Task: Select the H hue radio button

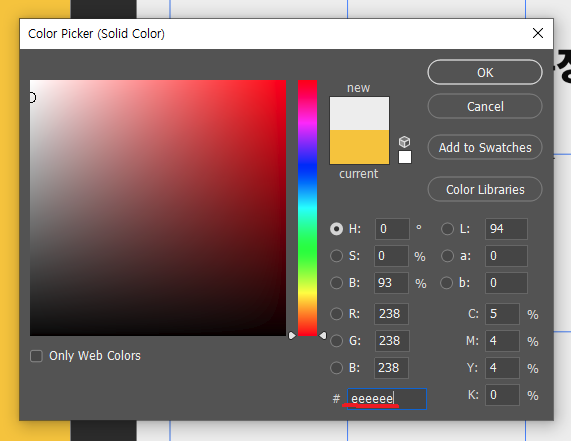Action: 336,229
